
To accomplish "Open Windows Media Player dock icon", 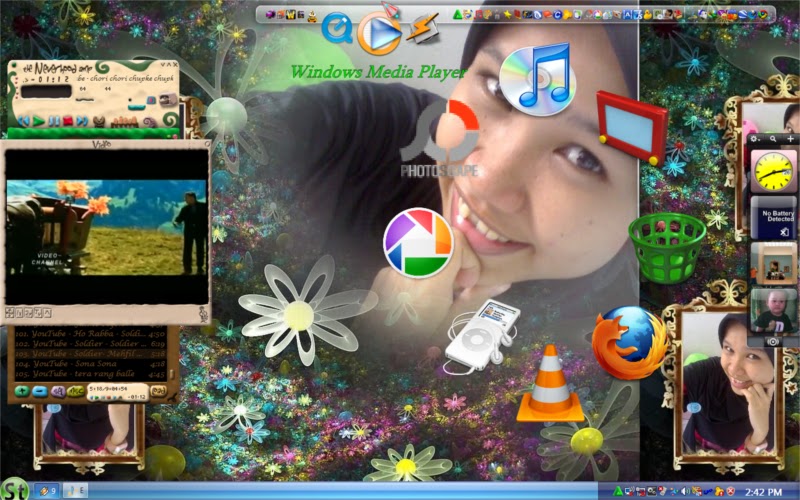I will [379, 33].
